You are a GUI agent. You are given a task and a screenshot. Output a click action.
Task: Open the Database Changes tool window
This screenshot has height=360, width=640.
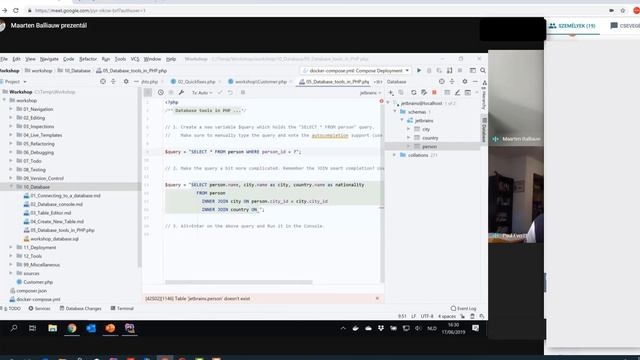[80, 309]
